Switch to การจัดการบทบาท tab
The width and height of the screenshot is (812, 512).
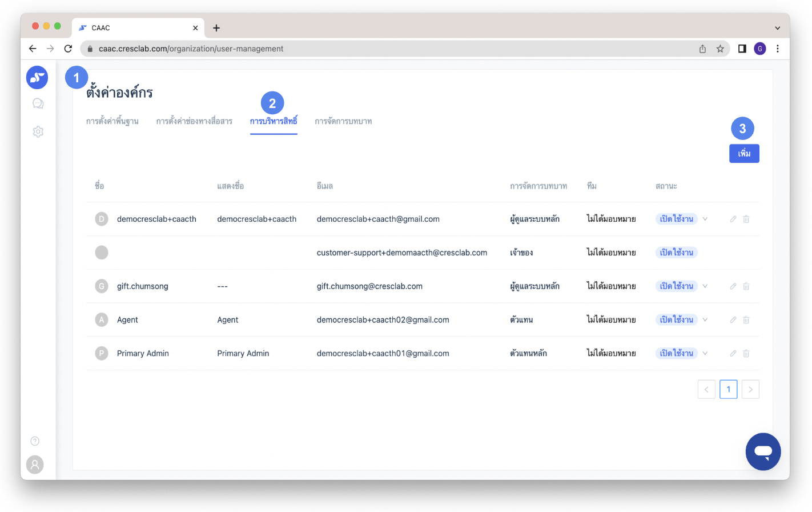pos(343,121)
